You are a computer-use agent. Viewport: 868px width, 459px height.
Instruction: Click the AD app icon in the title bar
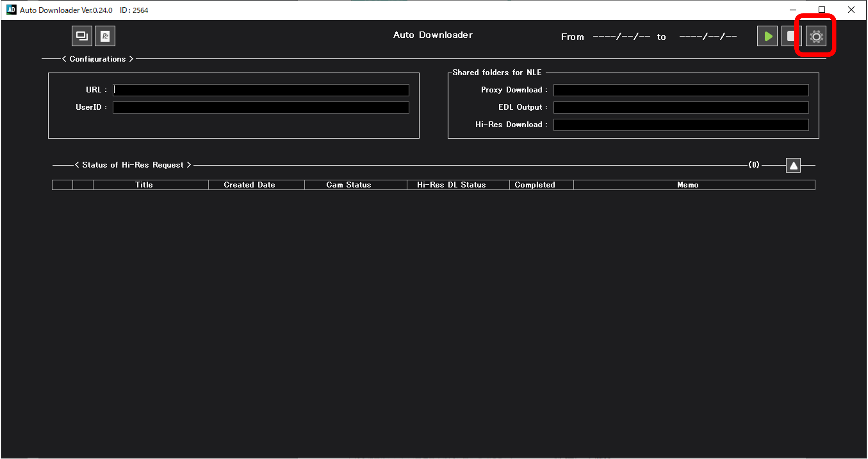(11, 10)
